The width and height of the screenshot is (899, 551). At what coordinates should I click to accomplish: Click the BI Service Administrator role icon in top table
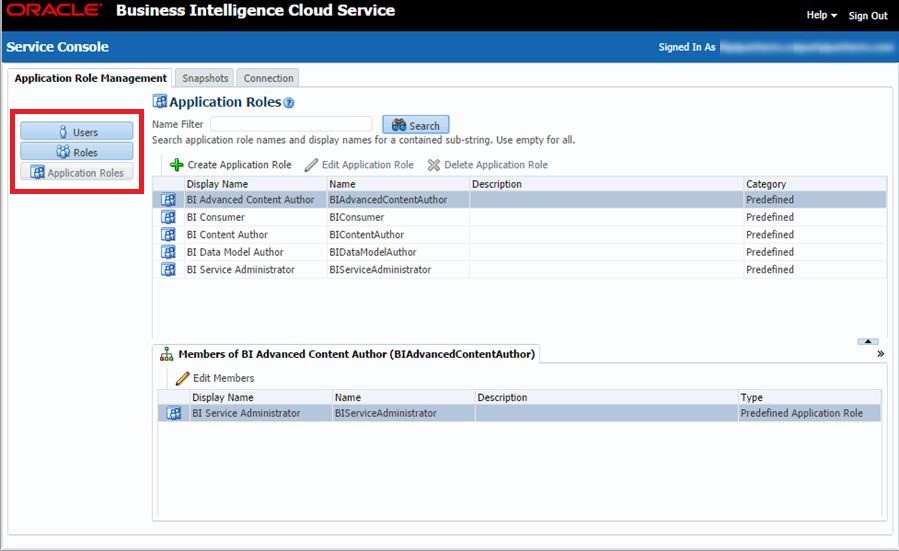click(x=168, y=269)
